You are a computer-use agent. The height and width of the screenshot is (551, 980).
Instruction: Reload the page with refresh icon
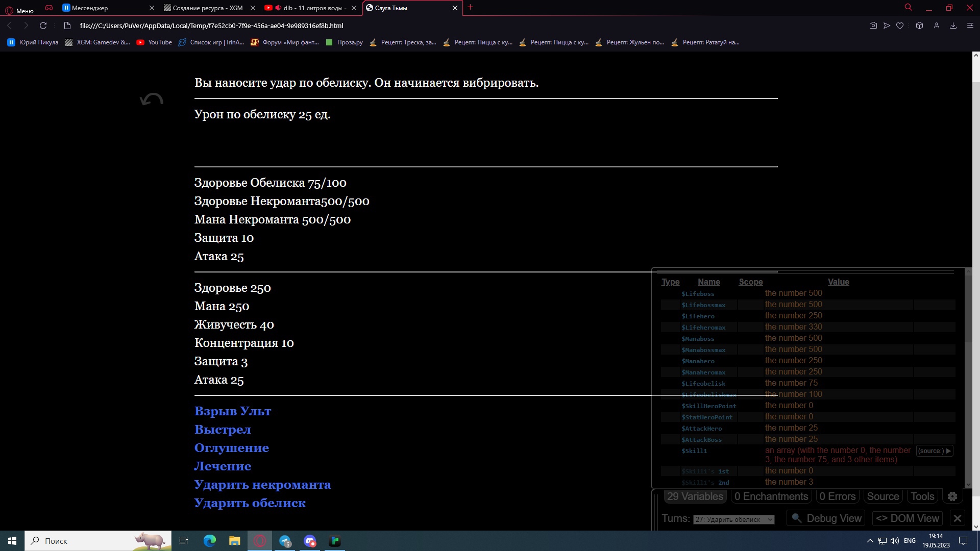[43, 26]
